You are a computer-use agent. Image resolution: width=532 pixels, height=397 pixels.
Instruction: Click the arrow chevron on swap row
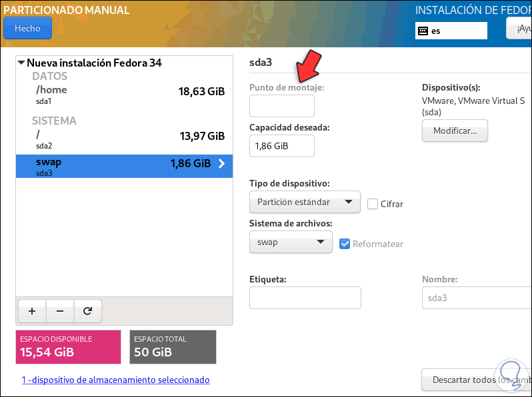pyautogui.click(x=222, y=163)
